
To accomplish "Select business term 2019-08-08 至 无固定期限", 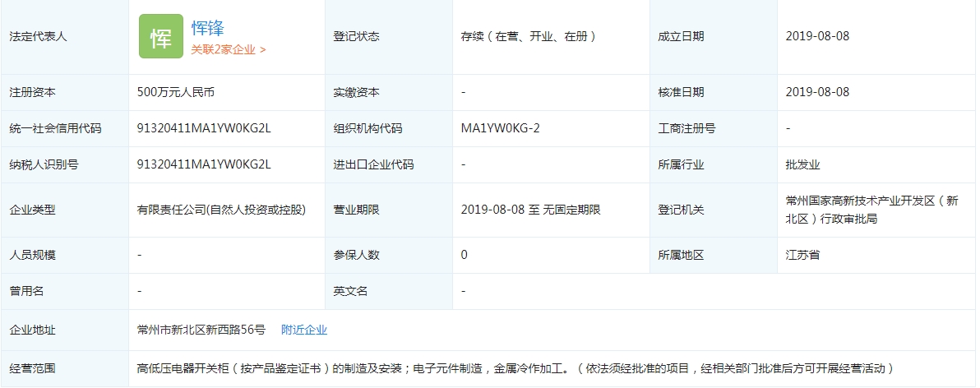I will (531, 210).
